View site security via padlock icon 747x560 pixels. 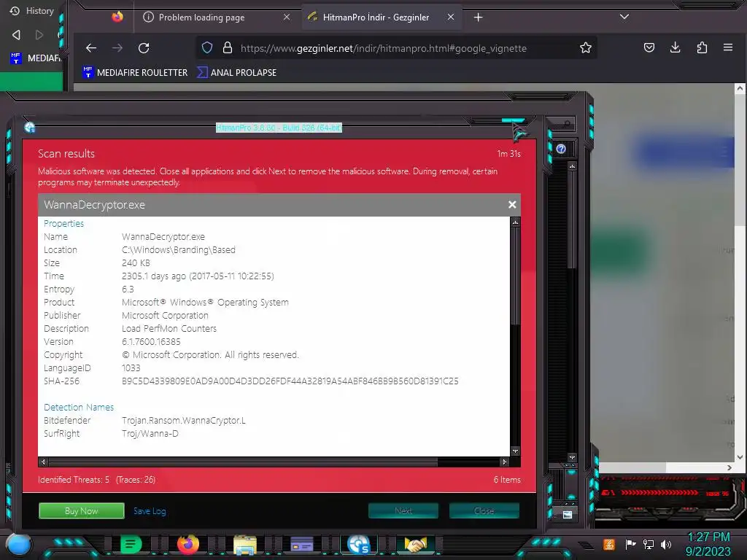coord(228,47)
